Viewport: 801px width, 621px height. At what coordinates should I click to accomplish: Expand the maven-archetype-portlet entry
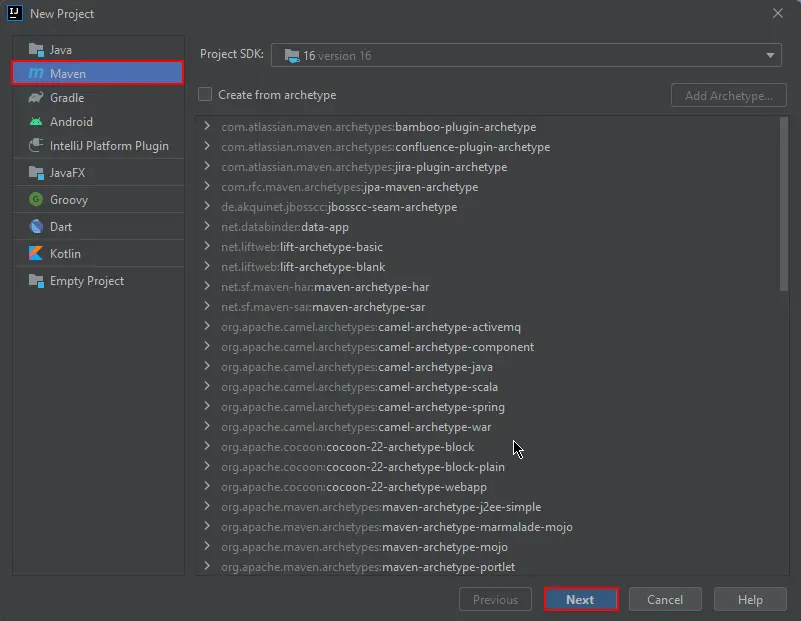pyautogui.click(x=206, y=567)
